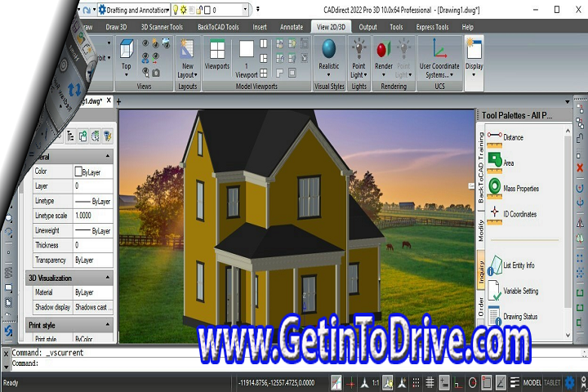Image resolution: width=588 pixels, height=392 pixels.
Task: Open quick access toolbar customize arrow
Action: point(257,9)
